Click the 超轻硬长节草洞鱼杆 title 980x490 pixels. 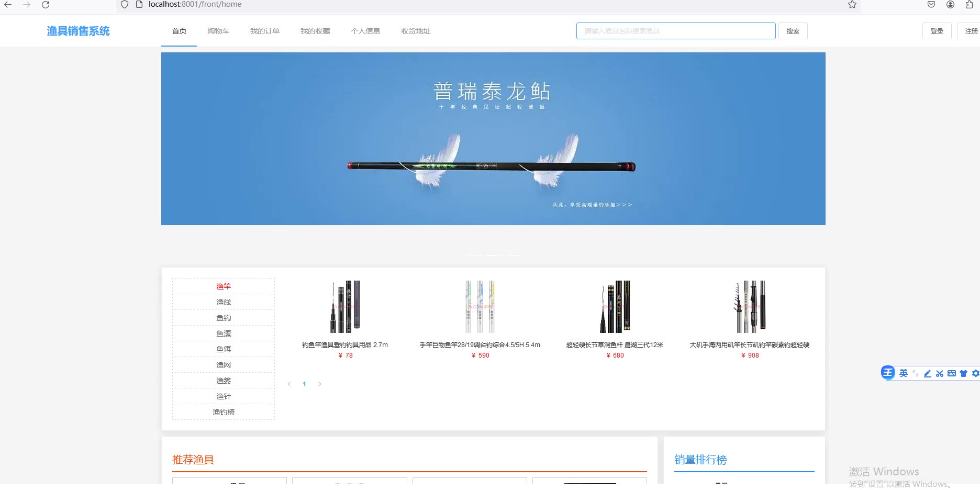point(615,345)
